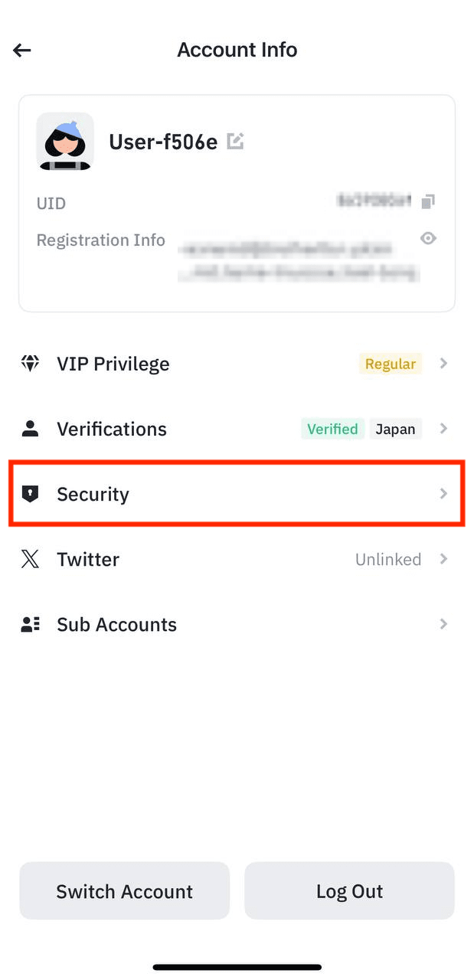Reveal registration info with eye icon
Image resolution: width=474 pixels, height=980 pixels.
(429, 238)
